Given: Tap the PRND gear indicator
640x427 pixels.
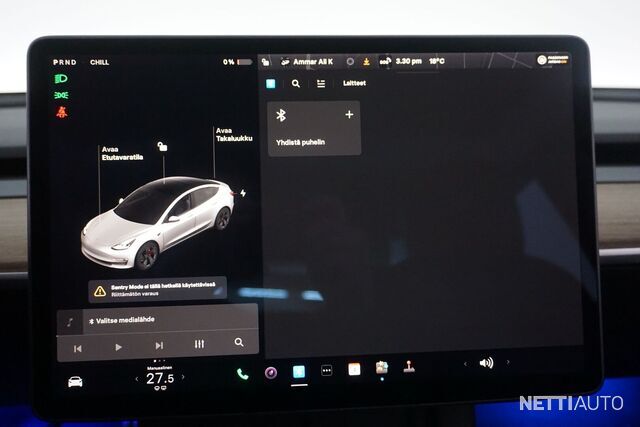Looking at the screenshot, I should 64,62.
